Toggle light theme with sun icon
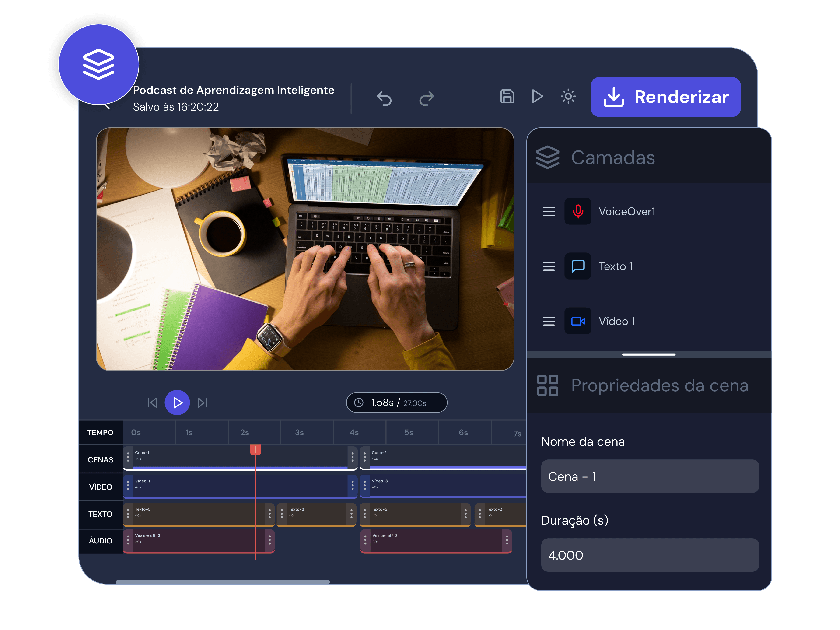Screen dimensions: 840x630 [x=568, y=96]
